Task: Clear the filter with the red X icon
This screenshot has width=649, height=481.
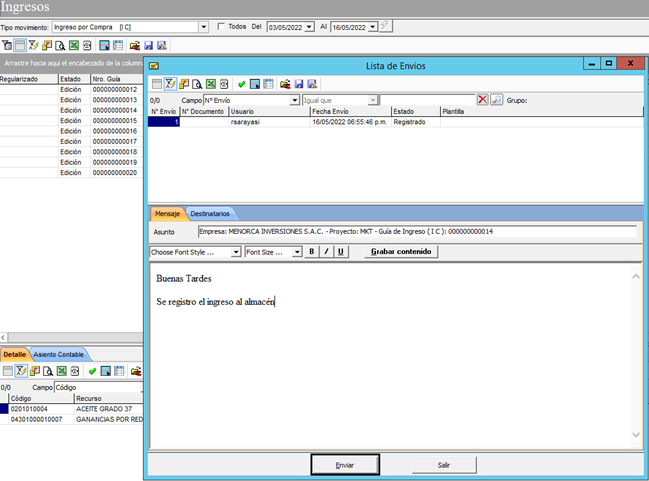Action: pos(482,100)
